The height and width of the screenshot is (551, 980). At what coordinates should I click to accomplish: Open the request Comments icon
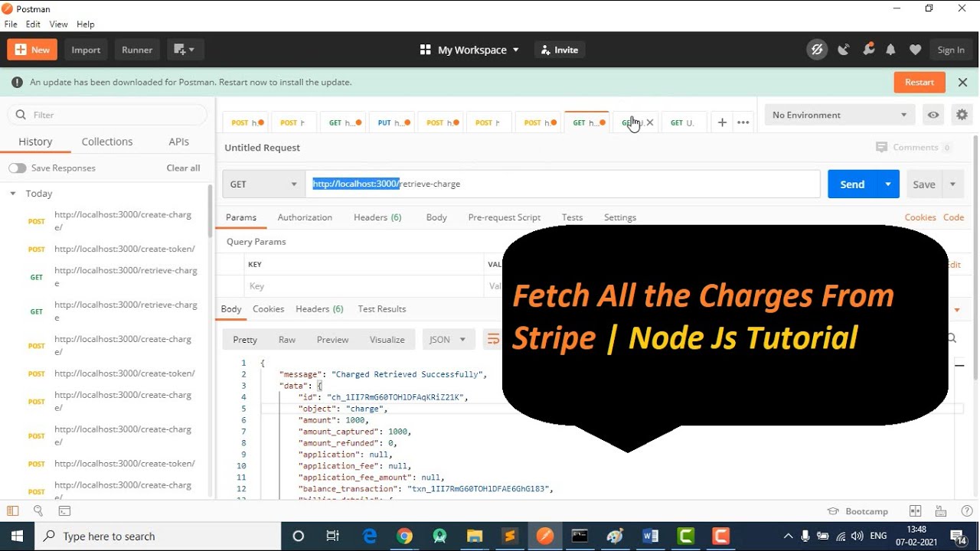click(x=881, y=147)
